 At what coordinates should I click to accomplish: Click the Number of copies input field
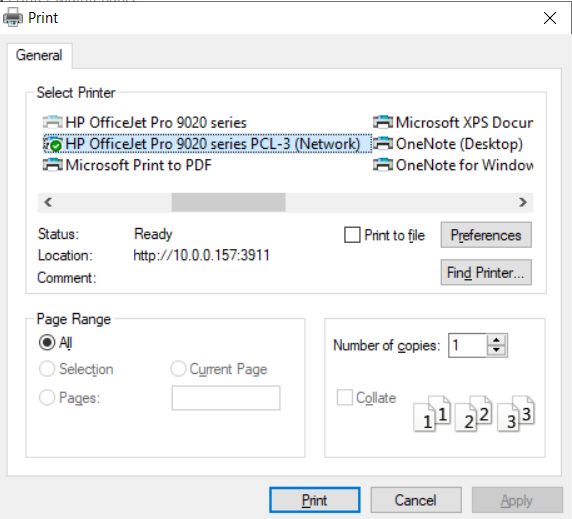coord(468,345)
